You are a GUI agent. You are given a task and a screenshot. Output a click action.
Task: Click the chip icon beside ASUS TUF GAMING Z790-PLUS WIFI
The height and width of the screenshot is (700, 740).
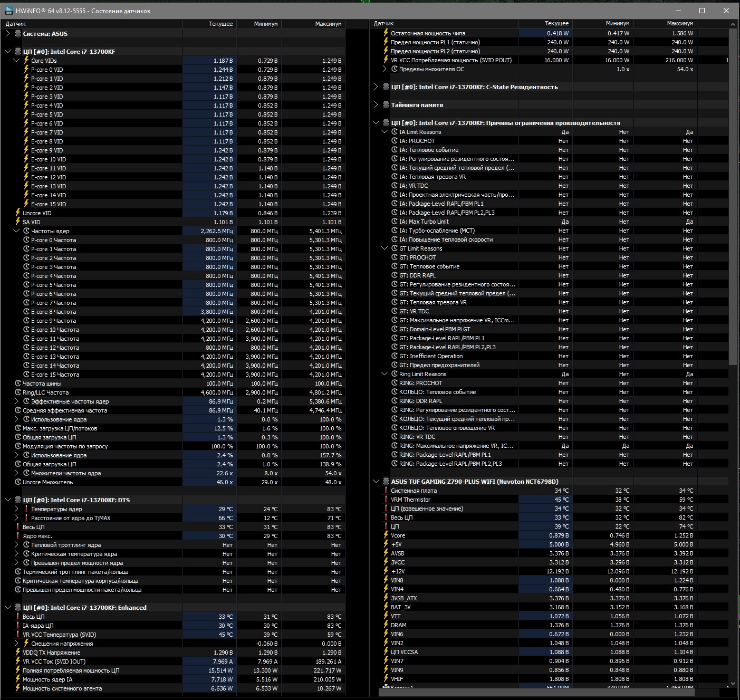pyautogui.click(x=386, y=482)
